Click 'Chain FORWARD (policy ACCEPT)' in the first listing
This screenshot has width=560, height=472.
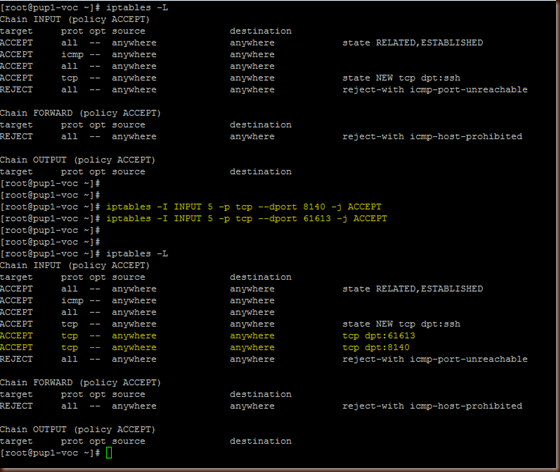tap(81, 113)
